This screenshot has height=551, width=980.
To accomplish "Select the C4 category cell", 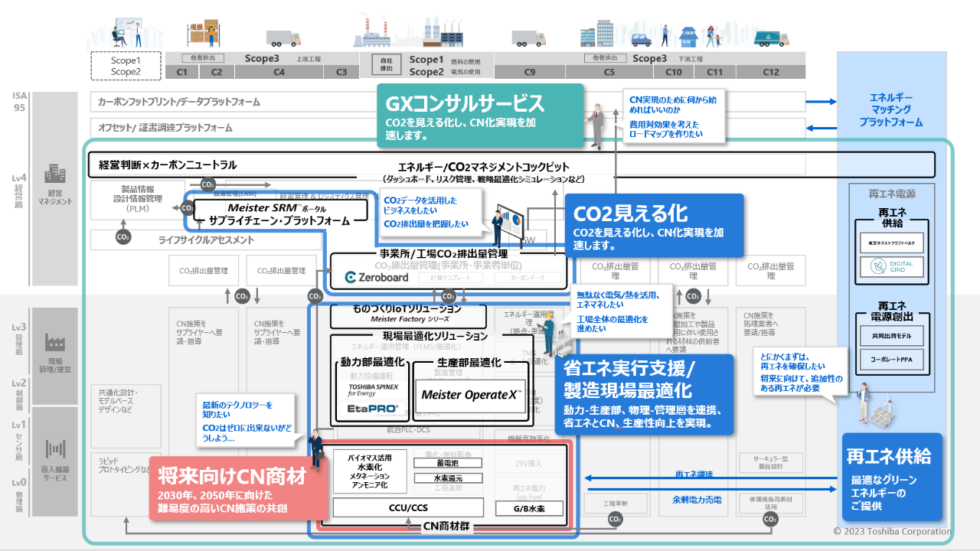I will click(x=279, y=72).
